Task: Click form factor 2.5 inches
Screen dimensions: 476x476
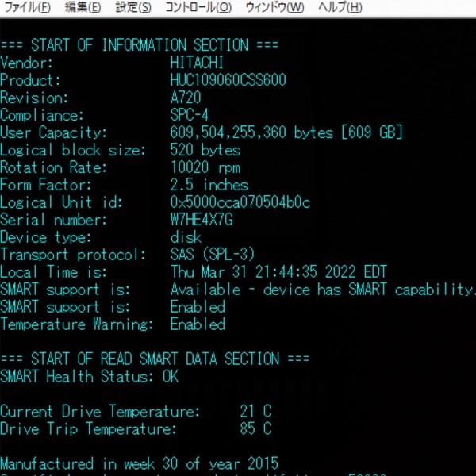Action: 209,185
